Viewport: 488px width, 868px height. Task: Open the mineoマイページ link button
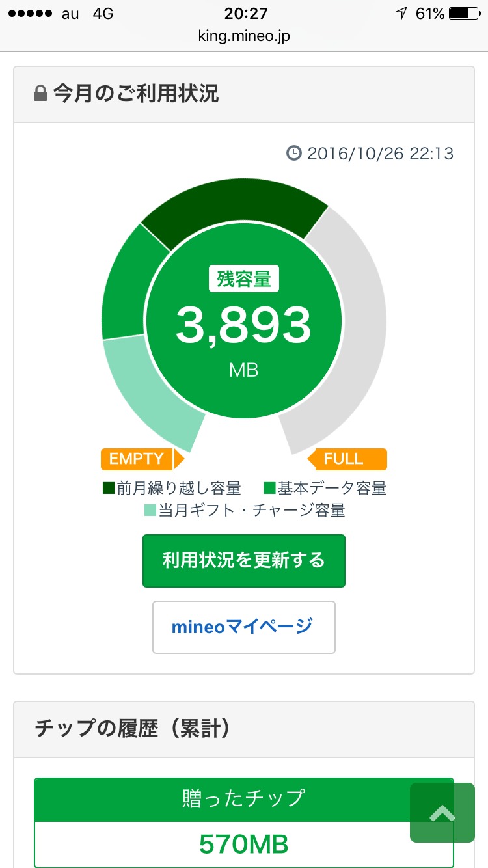pyautogui.click(x=243, y=627)
